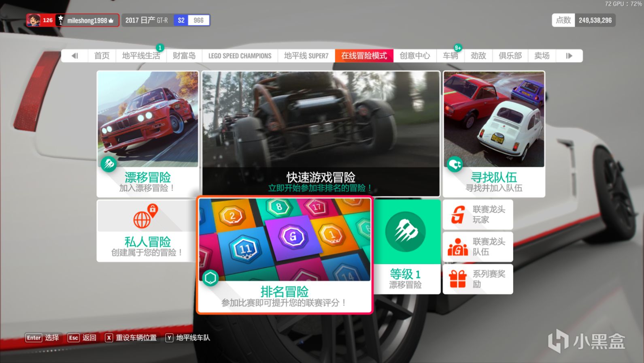Open the 财富岛 tab

point(184,56)
